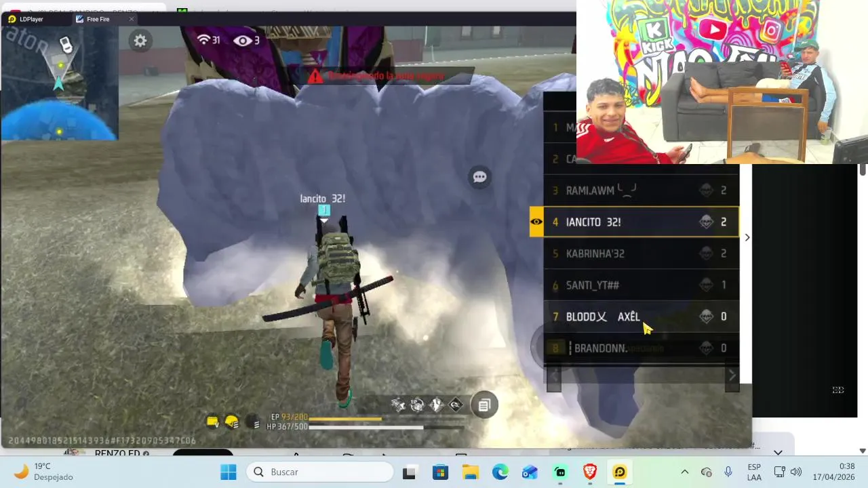Select the second character skill icon
Viewport: 868px width, 488px height.
point(417,405)
